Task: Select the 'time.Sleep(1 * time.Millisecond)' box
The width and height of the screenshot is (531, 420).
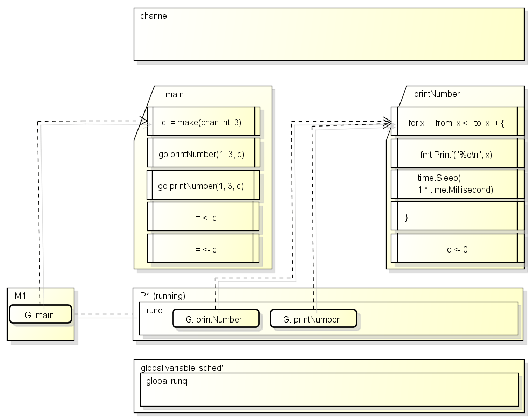Action: [x=458, y=184]
